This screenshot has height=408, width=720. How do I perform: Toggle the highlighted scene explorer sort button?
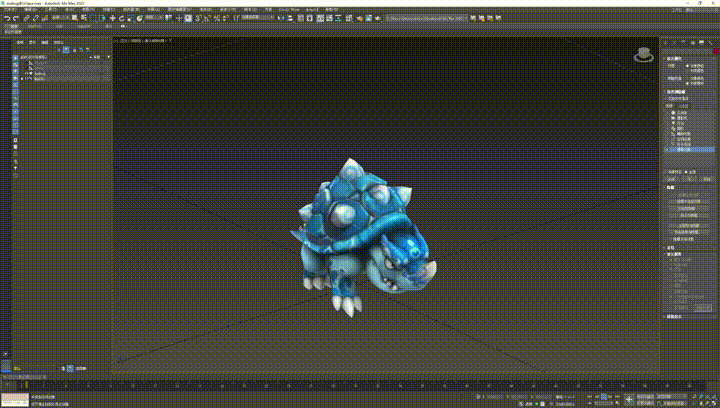click(x=66, y=50)
